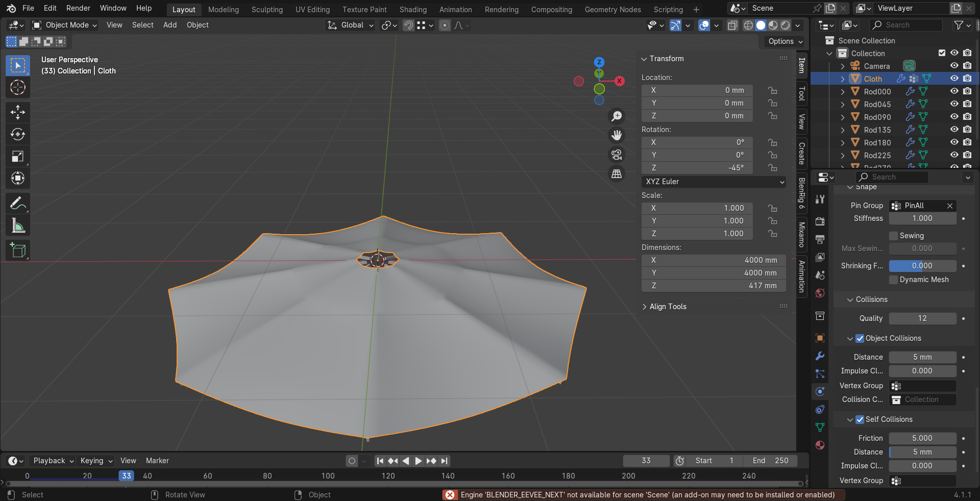This screenshot has height=501, width=980.
Task: Open the Material properties tab icon
Action: tap(820, 445)
